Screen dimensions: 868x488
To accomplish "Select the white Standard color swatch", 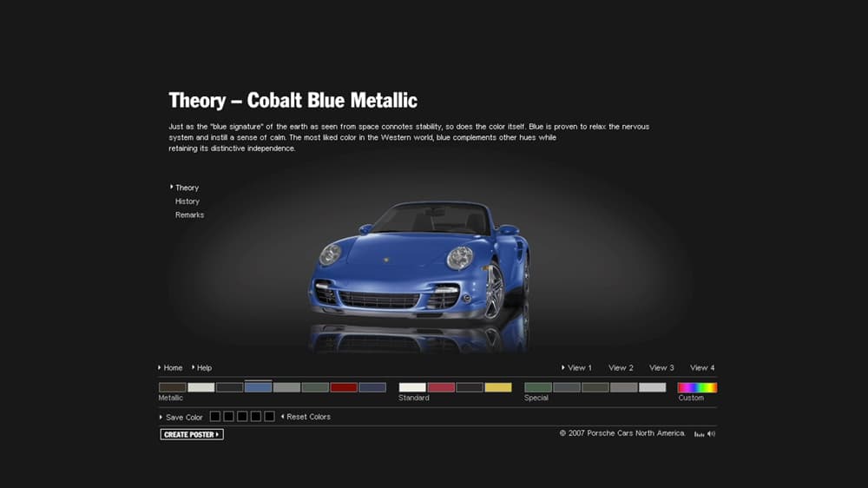I will [412, 387].
